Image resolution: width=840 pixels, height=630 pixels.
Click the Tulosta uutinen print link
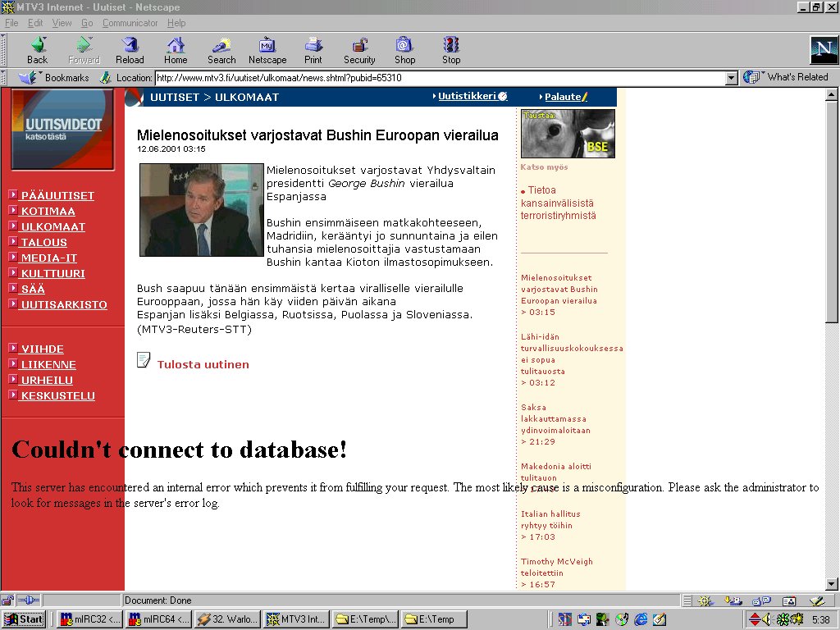tap(203, 364)
